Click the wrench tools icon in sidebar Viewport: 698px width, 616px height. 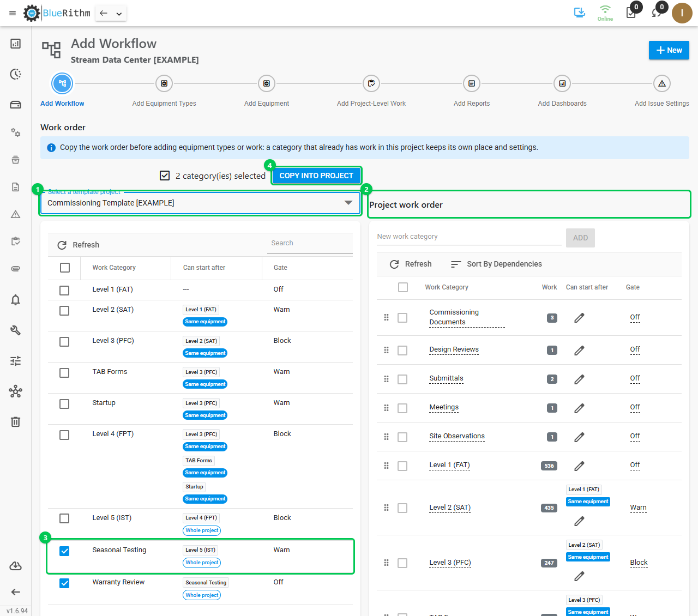(x=15, y=330)
